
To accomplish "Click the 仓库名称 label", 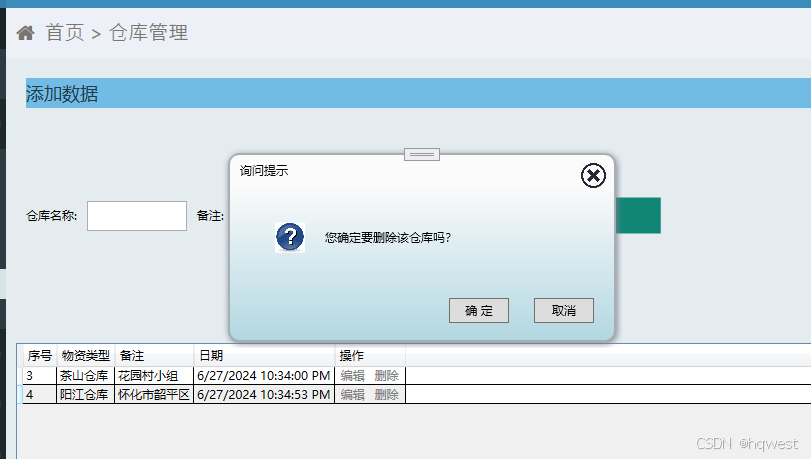I will [x=51, y=216].
